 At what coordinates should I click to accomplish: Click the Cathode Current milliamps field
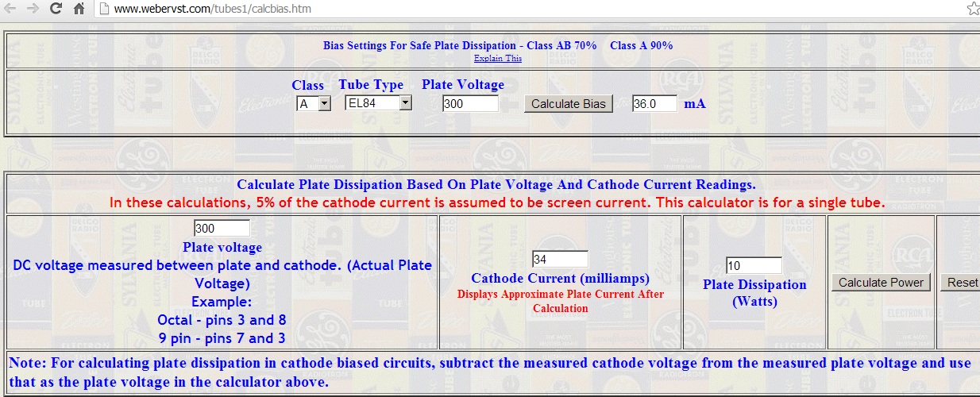(x=560, y=260)
